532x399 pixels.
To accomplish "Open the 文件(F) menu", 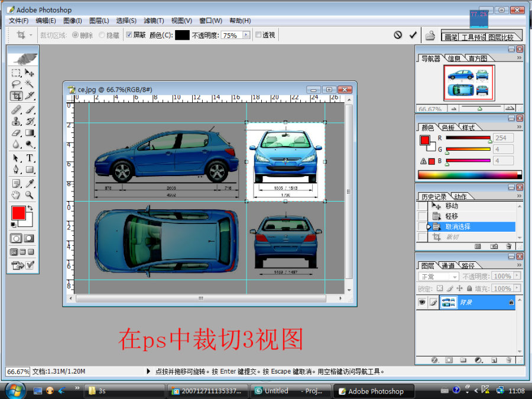I will tap(18, 21).
